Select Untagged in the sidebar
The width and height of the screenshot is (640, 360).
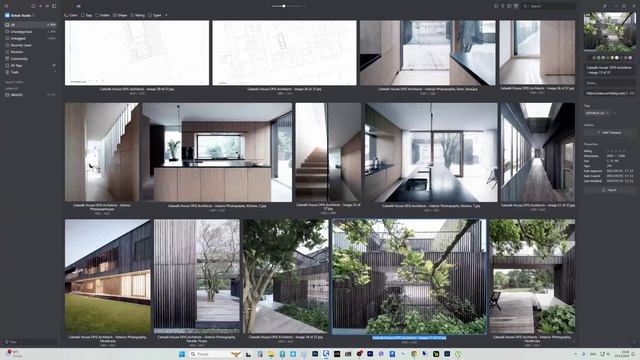point(30,38)
